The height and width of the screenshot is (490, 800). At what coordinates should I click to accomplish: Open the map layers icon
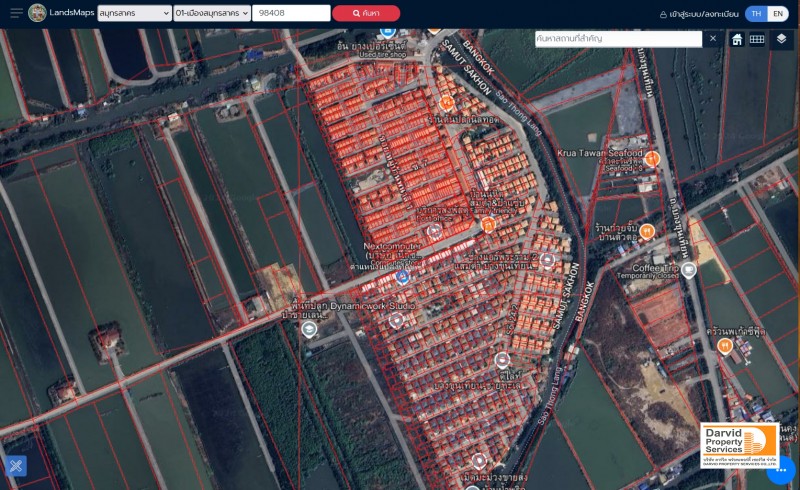781,39
